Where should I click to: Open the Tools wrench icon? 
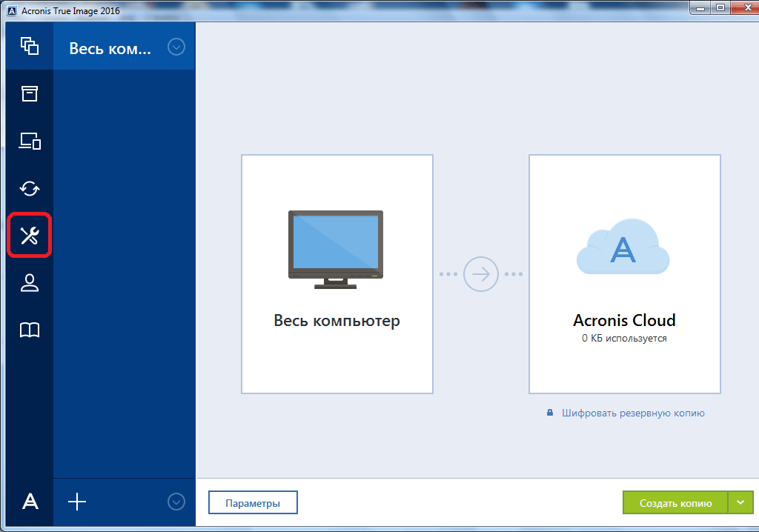click(x=30, y=236)
